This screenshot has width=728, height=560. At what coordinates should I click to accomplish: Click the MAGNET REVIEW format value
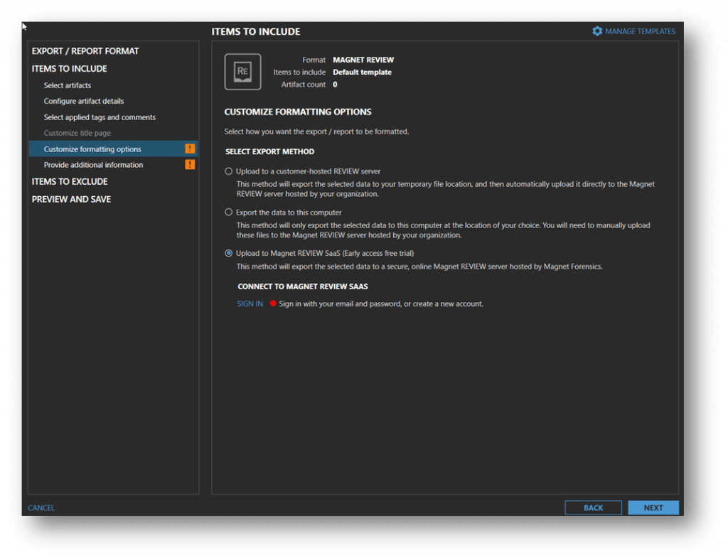coord(363,60)
